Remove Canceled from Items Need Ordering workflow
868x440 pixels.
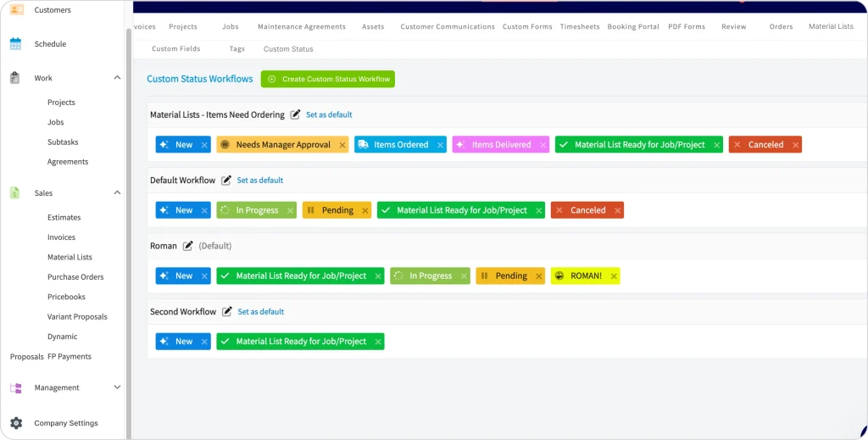click(x=795, y=145)
